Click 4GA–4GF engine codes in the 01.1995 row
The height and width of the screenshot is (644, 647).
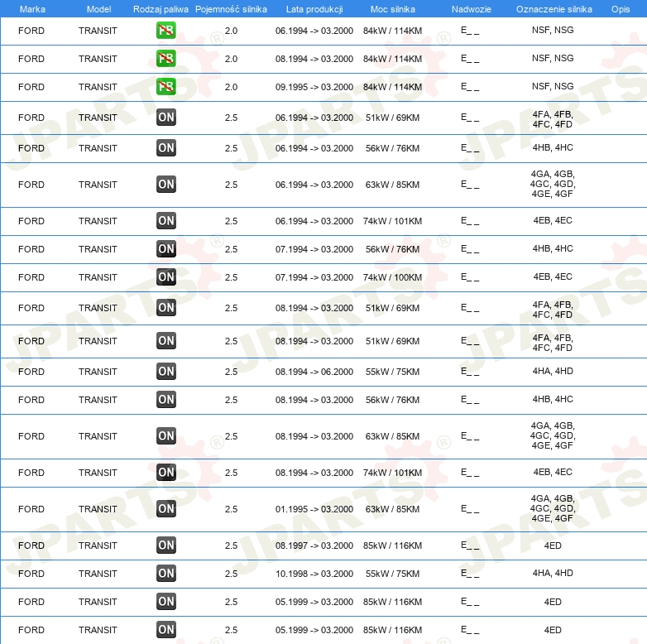tap(553, 508)
